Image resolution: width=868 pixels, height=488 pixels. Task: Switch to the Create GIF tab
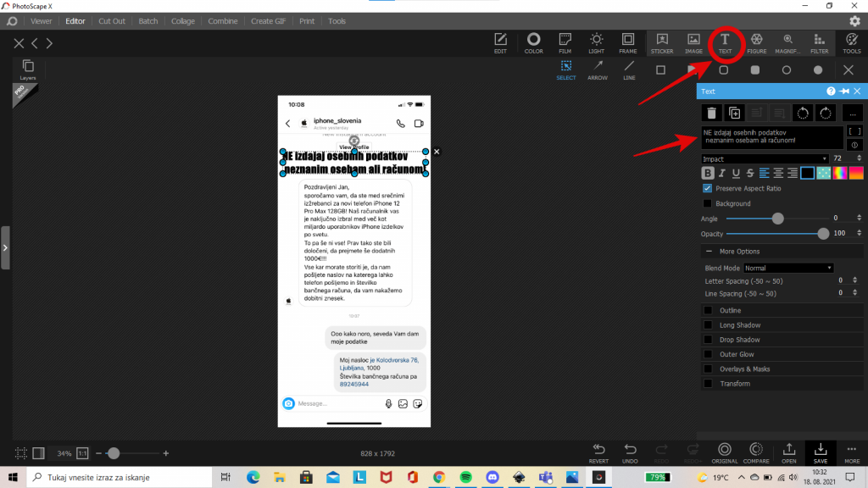tap(268, 21)
